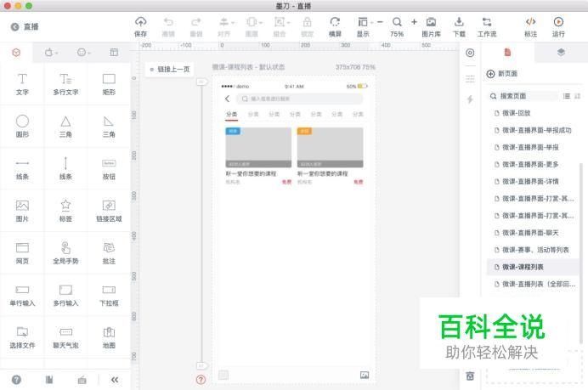Select the 圆形 circle component

[22, 127]
